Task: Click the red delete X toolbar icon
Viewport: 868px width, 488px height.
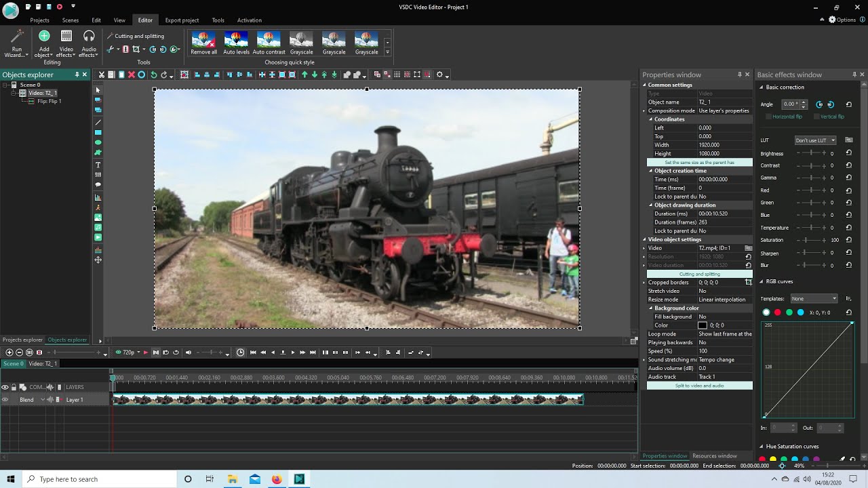Action: point(131,75)
